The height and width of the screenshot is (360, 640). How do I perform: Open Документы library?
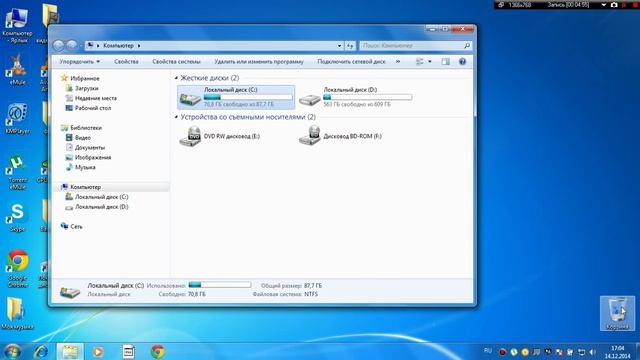[x=89, y=147]
